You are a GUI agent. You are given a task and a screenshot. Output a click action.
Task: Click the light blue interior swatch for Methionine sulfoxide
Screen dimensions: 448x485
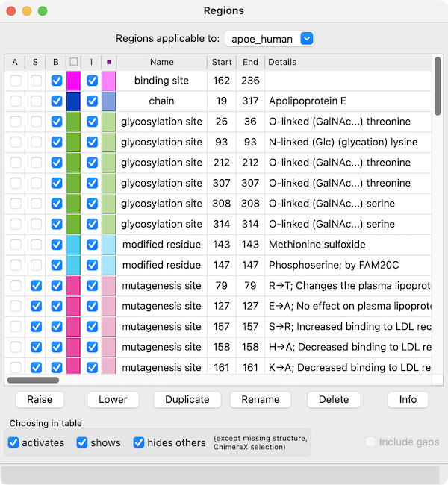(x=109, y=245)
